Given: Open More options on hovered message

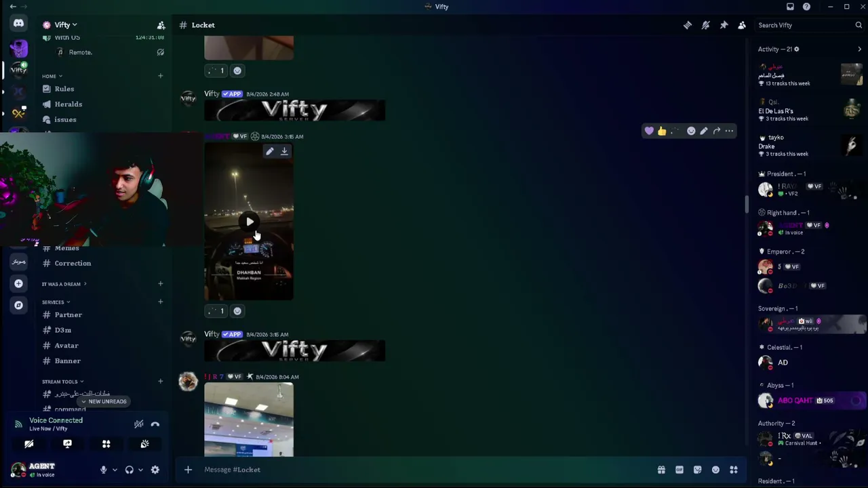Looking at the screenshot, I should click(x=730, y=131).
